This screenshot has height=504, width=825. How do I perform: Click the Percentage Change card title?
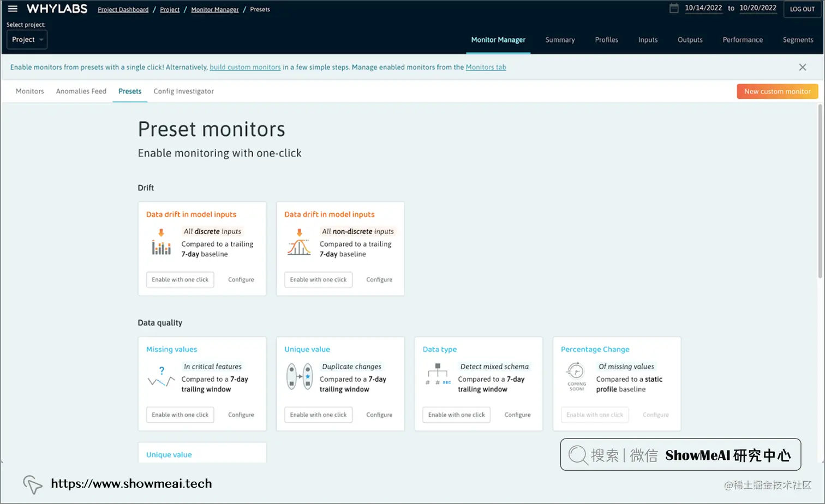(x=595, y=349)
